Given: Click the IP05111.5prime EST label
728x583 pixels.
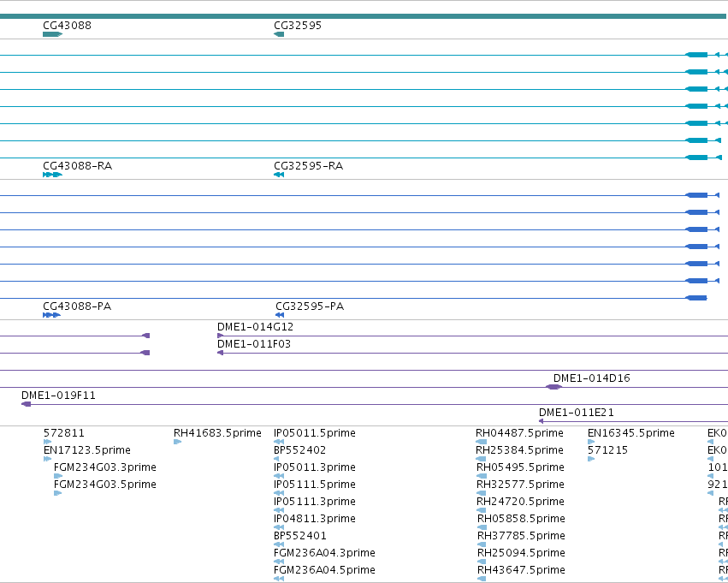Looking at the screenshot, I should tap(315, 485).
